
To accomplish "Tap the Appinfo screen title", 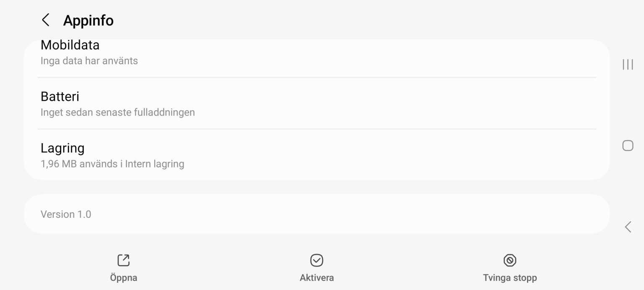I will click(88, 19).
